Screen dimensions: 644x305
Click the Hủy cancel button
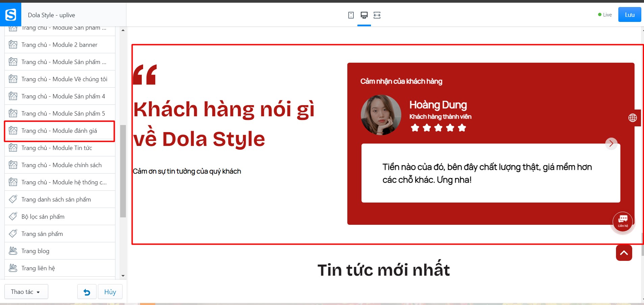click(x=110, y=292)
